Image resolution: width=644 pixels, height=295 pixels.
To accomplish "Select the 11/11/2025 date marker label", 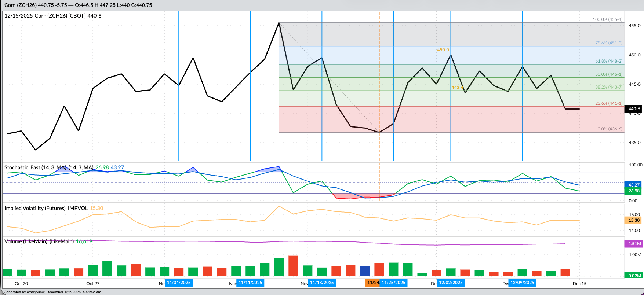I will [x=250, y=283].
